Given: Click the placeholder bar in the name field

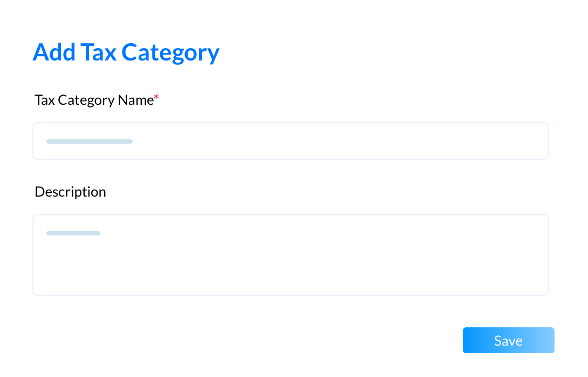Looking at the screenshot, I should tap(89, 142).
